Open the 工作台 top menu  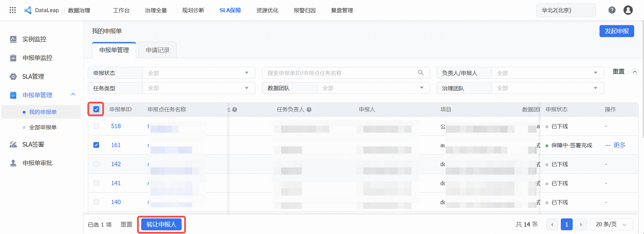click(x=121, y=11)
